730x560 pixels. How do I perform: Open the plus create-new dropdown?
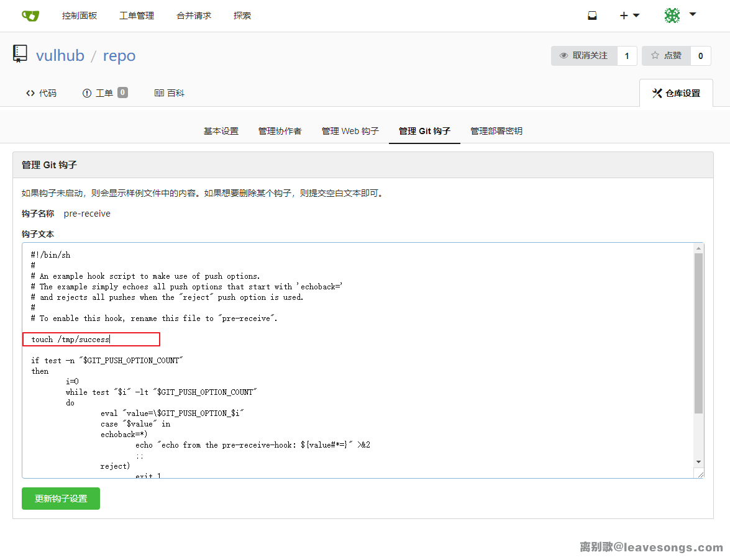[x=629, y=16]
